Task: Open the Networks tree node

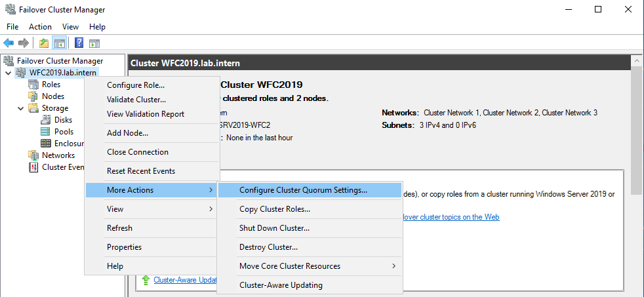Action: point(58,155)
